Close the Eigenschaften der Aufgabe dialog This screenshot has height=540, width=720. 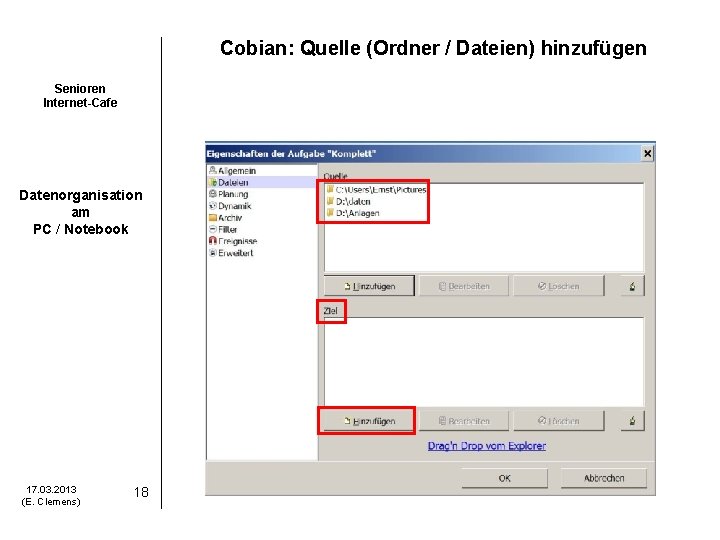click(x=647, y=153)
